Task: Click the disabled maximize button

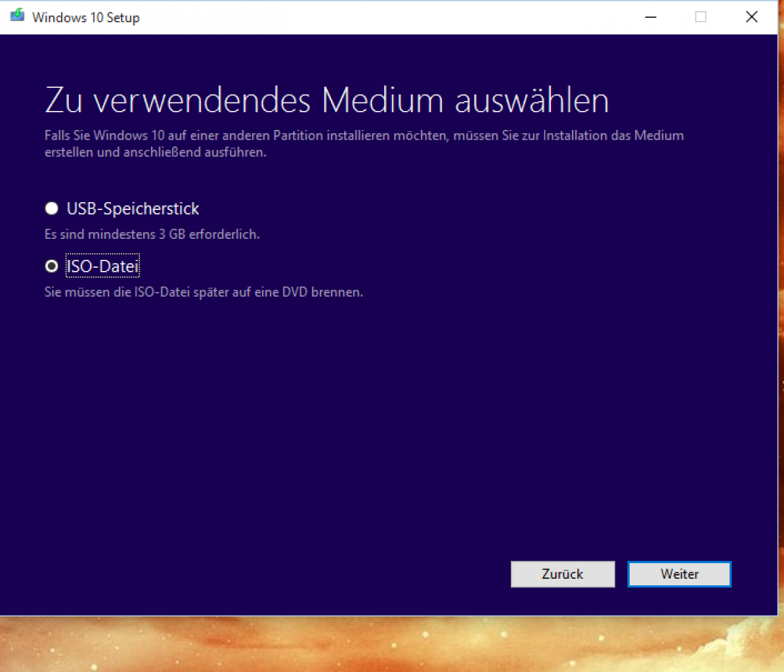Action: [x=701, y=17]
